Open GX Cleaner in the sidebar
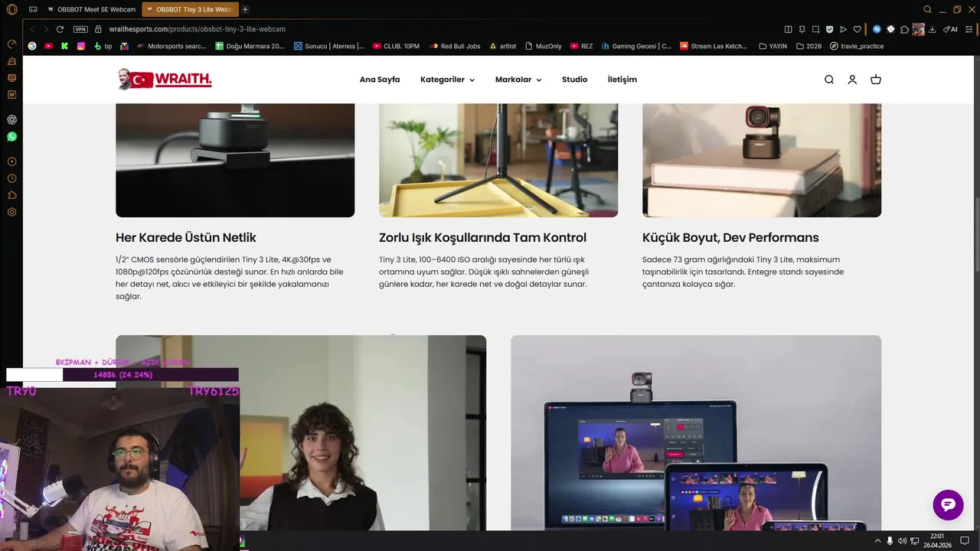The height and width of the screenshot is (551, 980). (x=11, y=61)
